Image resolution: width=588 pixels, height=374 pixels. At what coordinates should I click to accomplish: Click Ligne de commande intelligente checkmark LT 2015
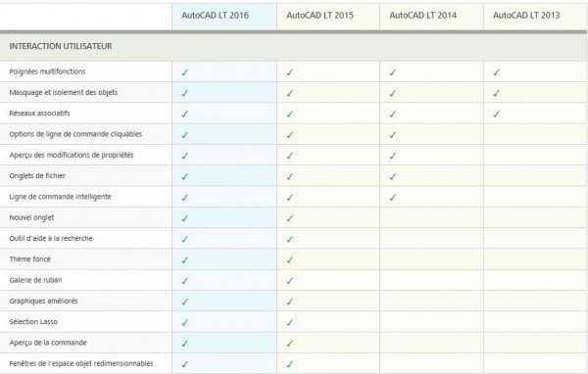click(289, 198)
